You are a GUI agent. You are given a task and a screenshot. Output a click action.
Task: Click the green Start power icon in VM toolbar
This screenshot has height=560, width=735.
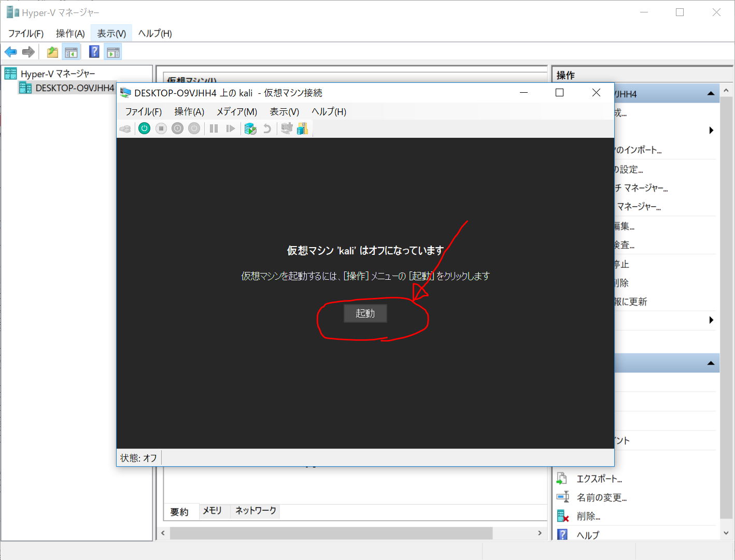[145, 128]
